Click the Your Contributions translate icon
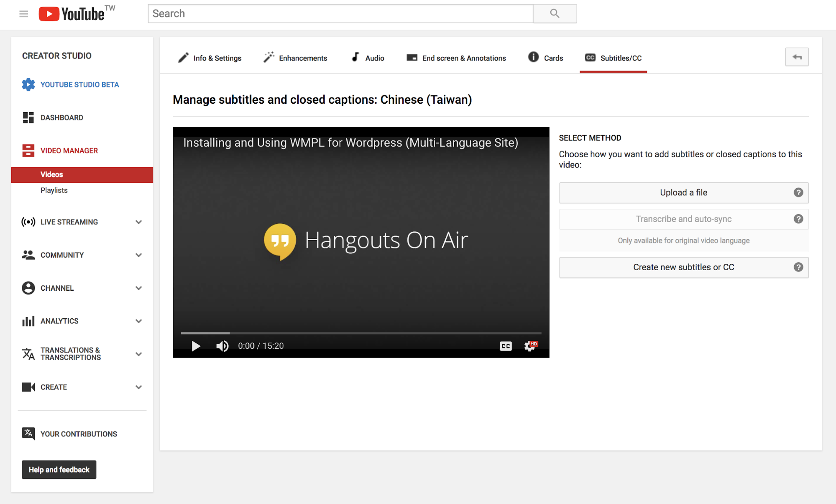 [28, 434]
